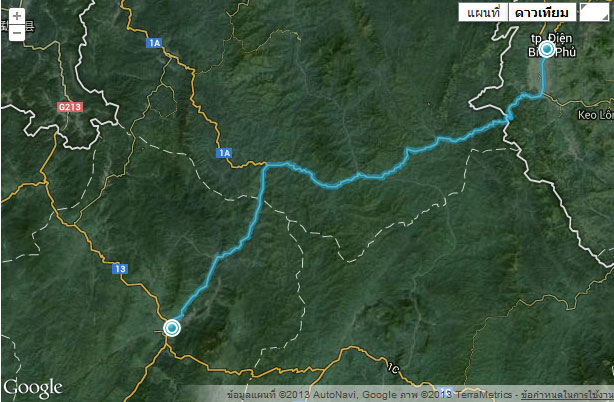Viewport: 614px width, 402px height.
Task: Click the upper 1A highway shield
Action: 154,43
